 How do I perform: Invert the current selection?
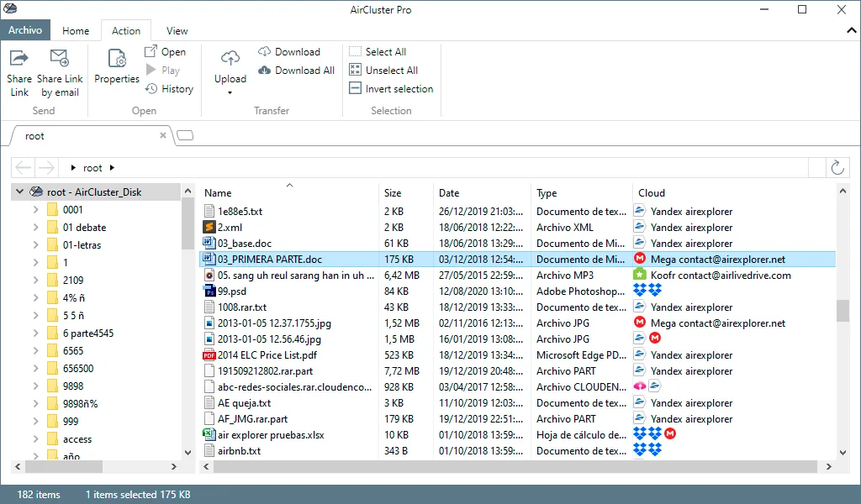point(391,89)
